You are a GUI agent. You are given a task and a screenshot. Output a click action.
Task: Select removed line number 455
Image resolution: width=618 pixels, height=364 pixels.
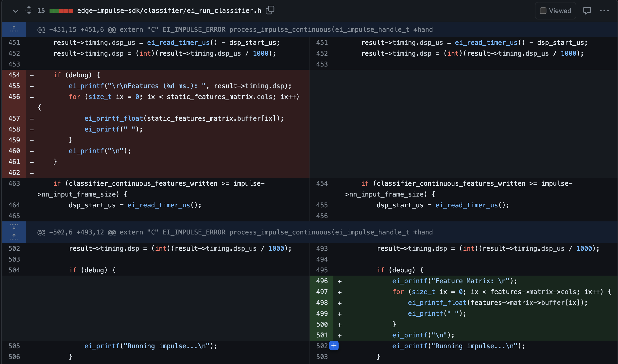14,86
